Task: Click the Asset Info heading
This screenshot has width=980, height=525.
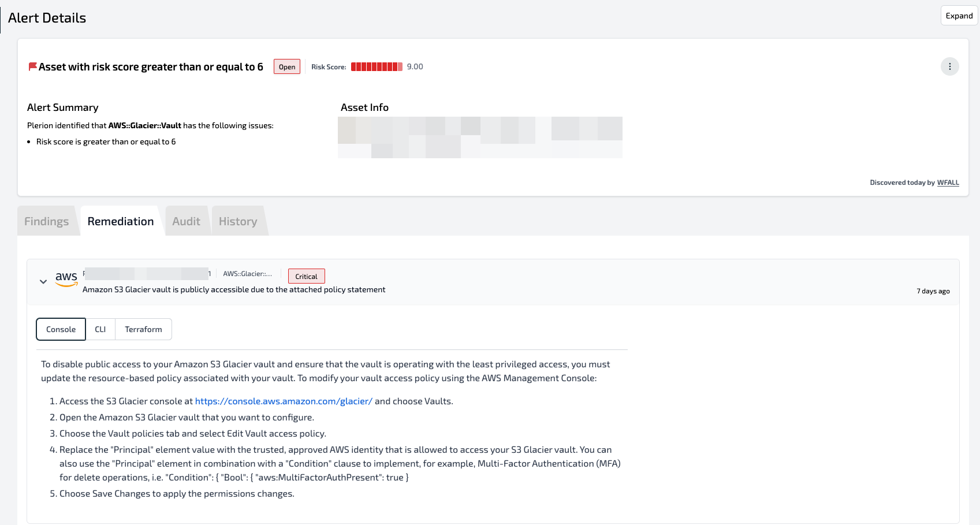Action: 364,107
